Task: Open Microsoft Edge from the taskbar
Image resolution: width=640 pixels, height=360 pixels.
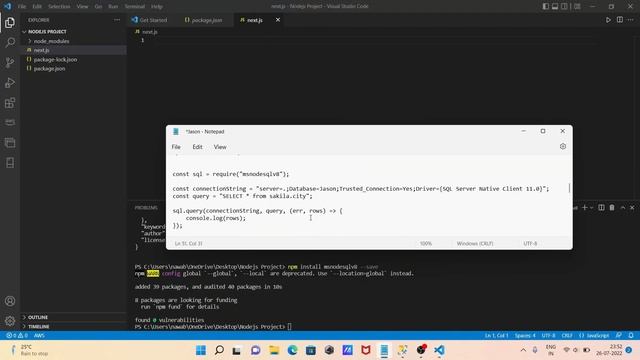Action: coord(292,350)
